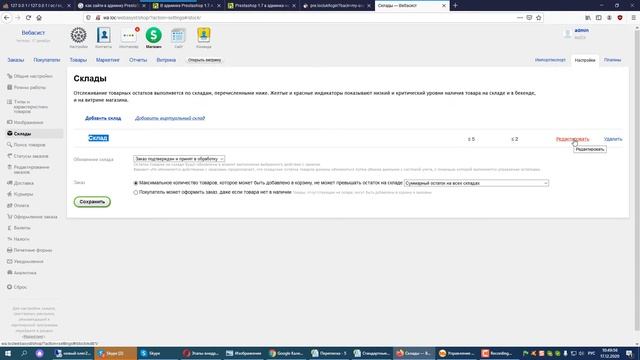Click the red shield extension icon
Viewport: 640px width, 360px height.
[x=620, y=18]
